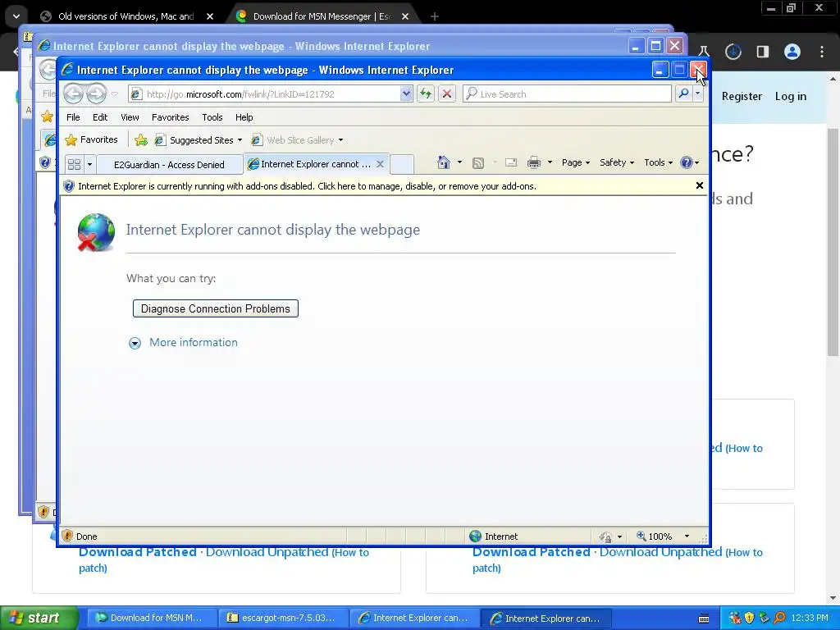Viewport: 840px width, 630px height.
Task: Click the Chrome profile avatar icon
Action: tap(792, 52)
